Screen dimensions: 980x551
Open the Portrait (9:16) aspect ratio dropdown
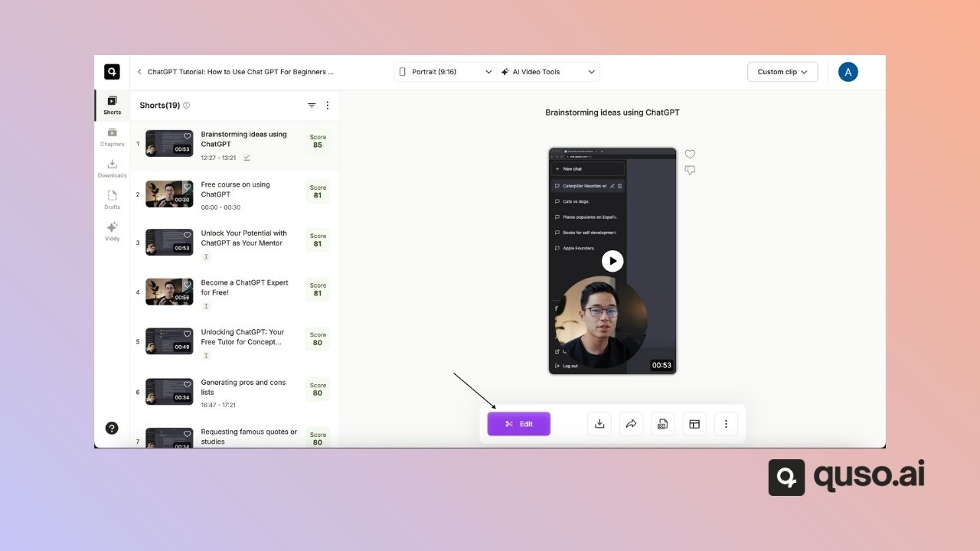coord(446,72)
